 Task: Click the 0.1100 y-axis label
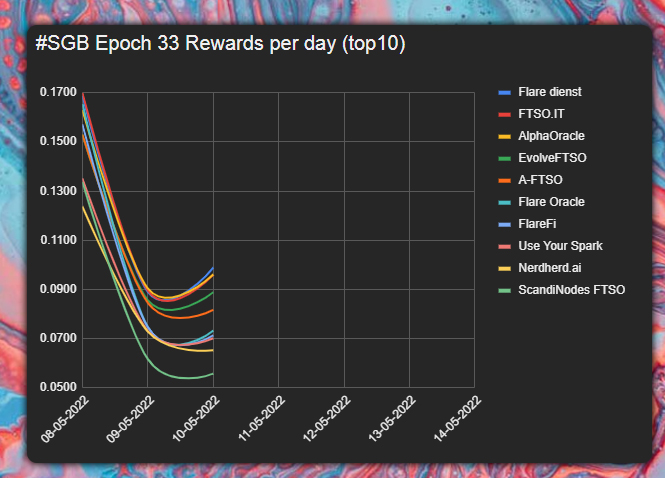point(58,240)
